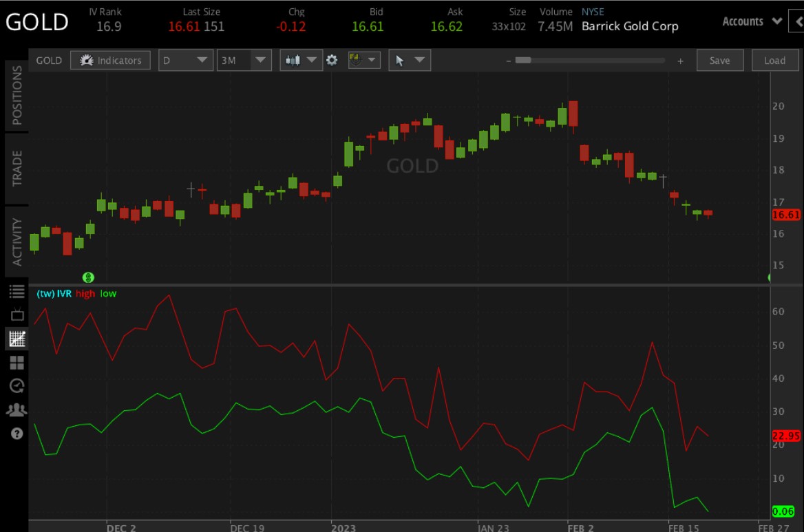
Task: Toggle the red IVR high series
Action: 85,293
